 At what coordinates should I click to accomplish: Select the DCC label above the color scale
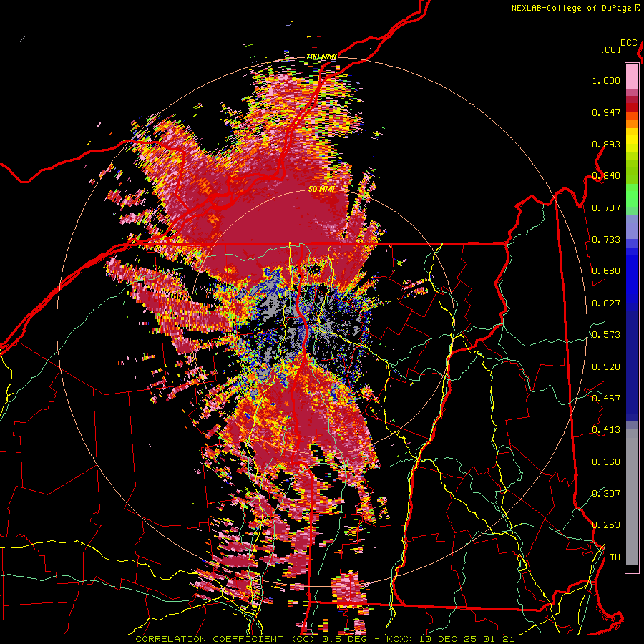click(x=628, y=43)
